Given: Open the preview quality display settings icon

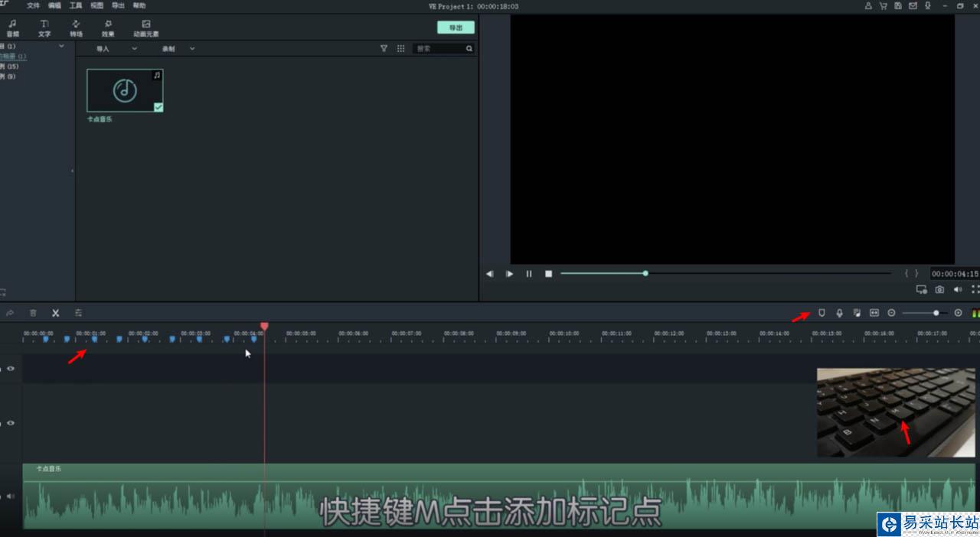Looking at the screenshot, I should pos(921,290).
